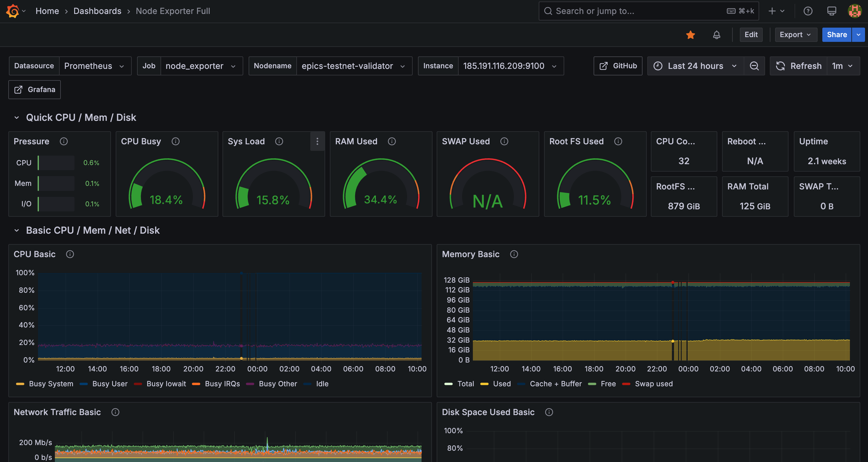This screenshot has height=462, width=868.
Task: Click the Grafana logo in the top left
Action: [12, 10]
